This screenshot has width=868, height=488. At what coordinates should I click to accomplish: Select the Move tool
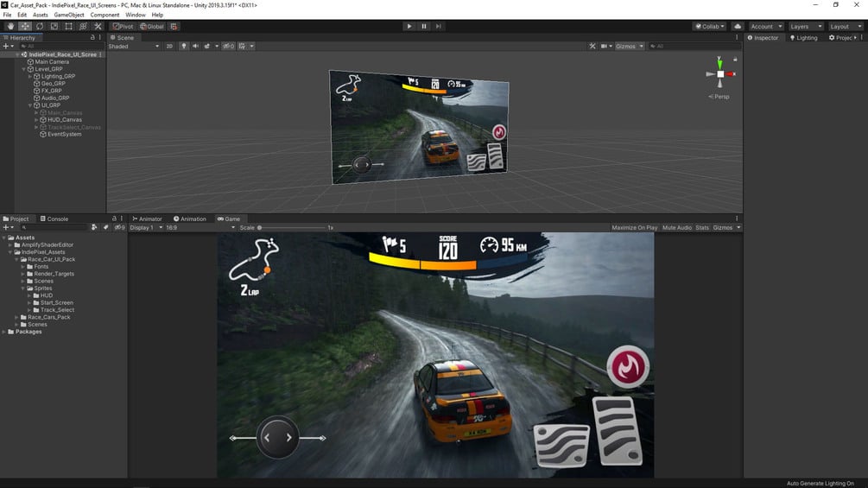pyautogui.click(x=25, y=26)
